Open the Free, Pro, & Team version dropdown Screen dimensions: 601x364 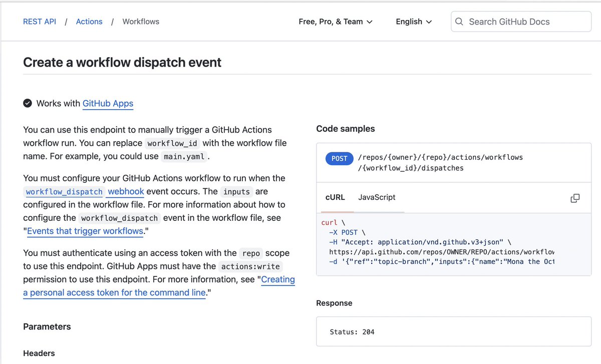click(336, 22)
